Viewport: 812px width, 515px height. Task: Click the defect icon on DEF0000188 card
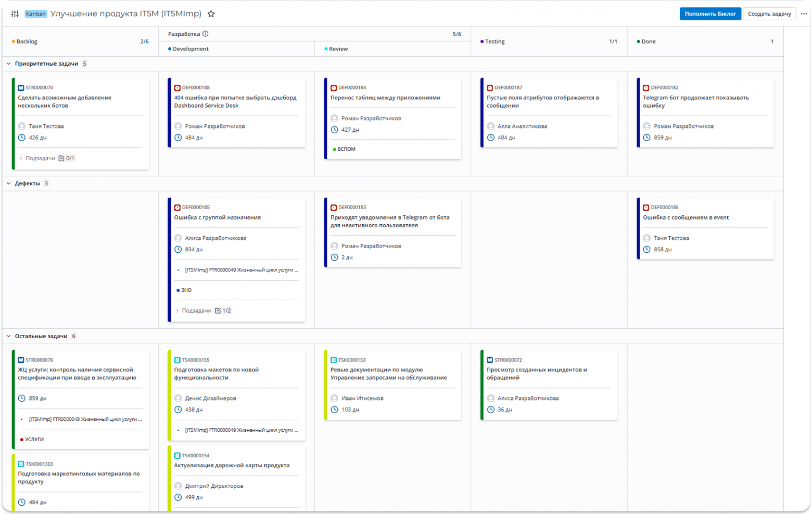(x=177, y=88)
